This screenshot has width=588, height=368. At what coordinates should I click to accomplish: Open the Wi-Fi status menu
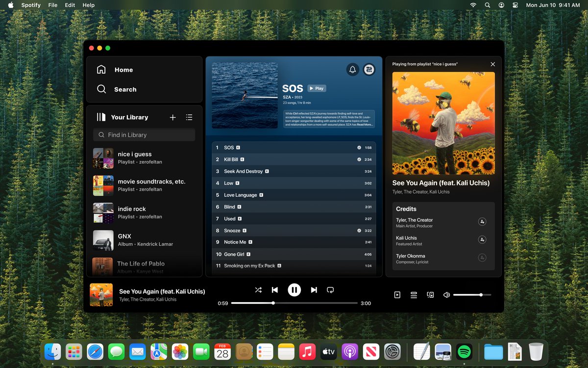pyautogui.click(x=473, y=5)
